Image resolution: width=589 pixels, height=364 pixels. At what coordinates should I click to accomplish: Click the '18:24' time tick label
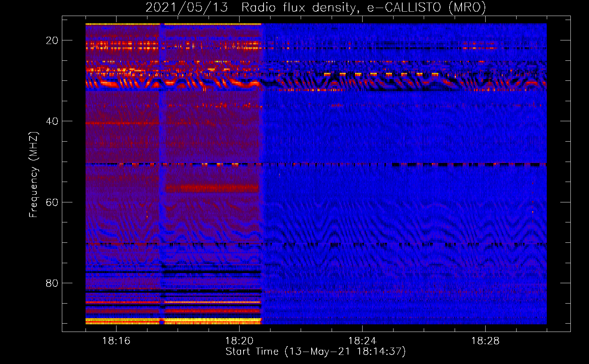[x=362, y=341]
